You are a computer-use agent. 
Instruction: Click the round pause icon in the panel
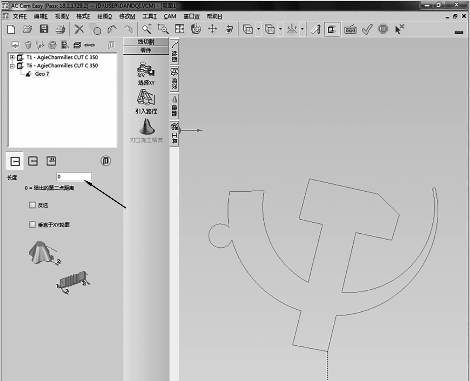[106, 161]
